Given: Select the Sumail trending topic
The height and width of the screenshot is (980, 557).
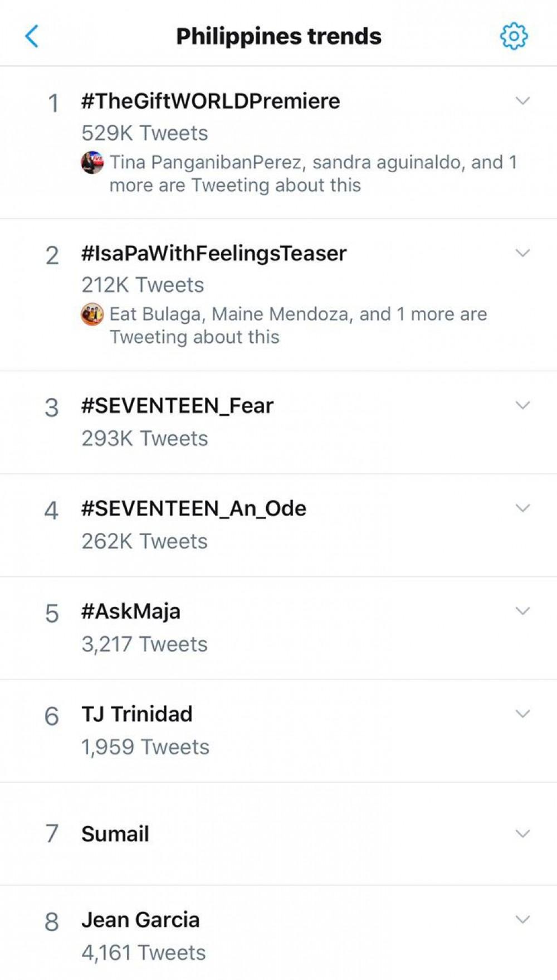Looking at the screenshot, I should (x=115, y=834).
